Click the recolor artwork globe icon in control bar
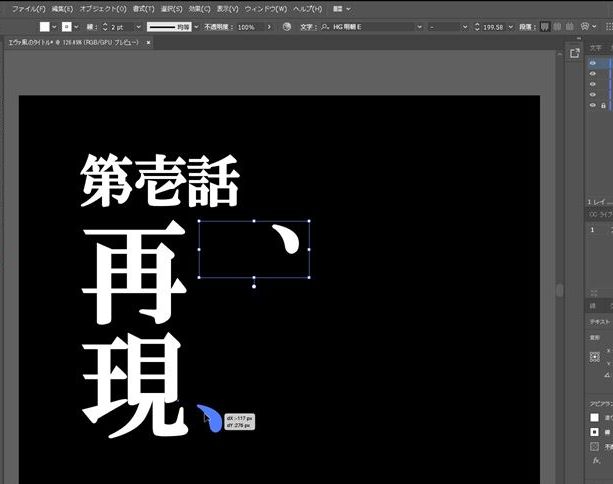The image size is (613, 484). pyautogui.click(x=287, y=27)
